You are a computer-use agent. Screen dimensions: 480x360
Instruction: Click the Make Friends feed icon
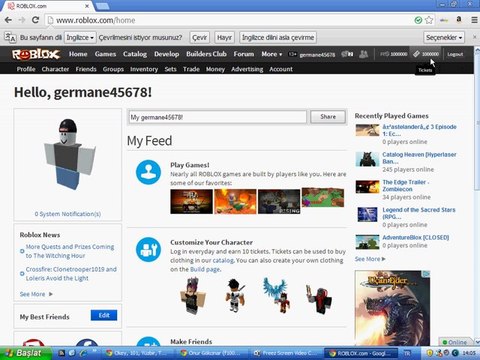(148, 341)
